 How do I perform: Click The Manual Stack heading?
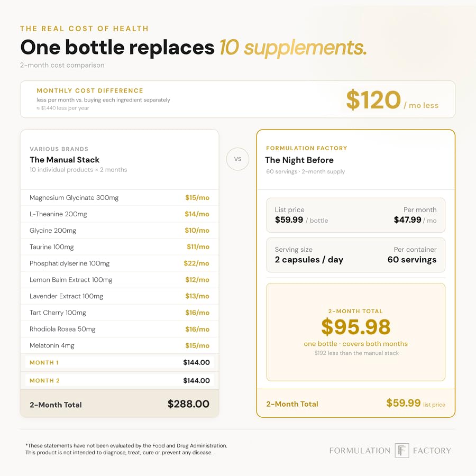pyautogui.click(x=65, y=160)
